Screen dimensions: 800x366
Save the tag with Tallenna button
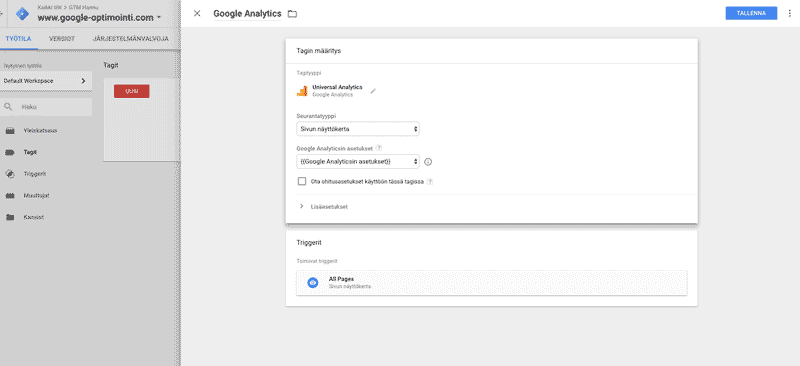(x=751, y=13)
